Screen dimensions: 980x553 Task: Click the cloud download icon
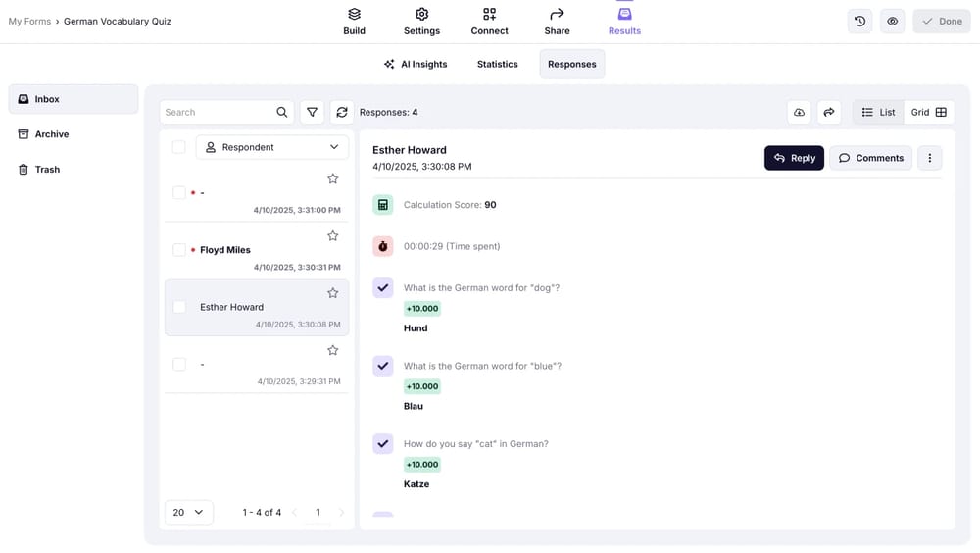point(799,113)
